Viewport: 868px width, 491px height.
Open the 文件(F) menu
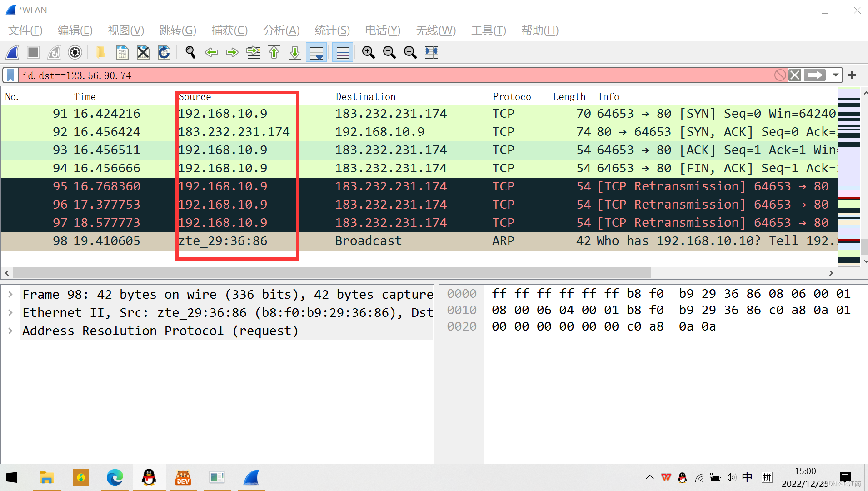click(x=25, y=30)
